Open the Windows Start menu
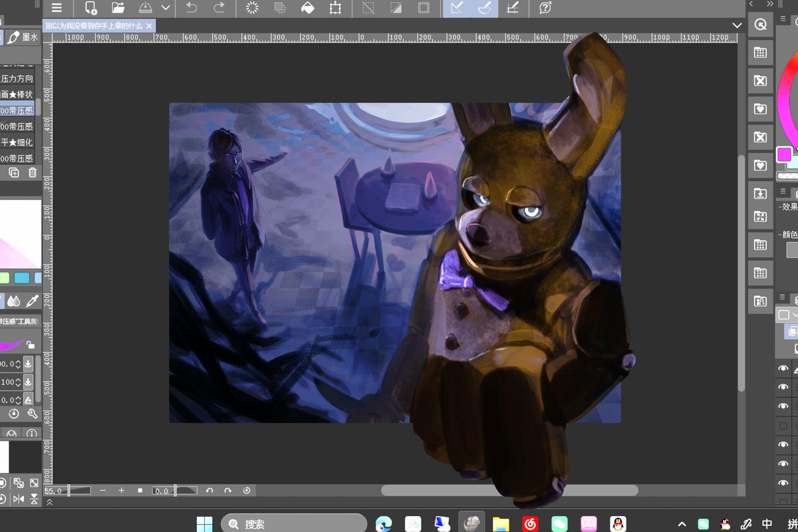The width and height of the screenshot is (798, 532). click(x=204, y=524)
